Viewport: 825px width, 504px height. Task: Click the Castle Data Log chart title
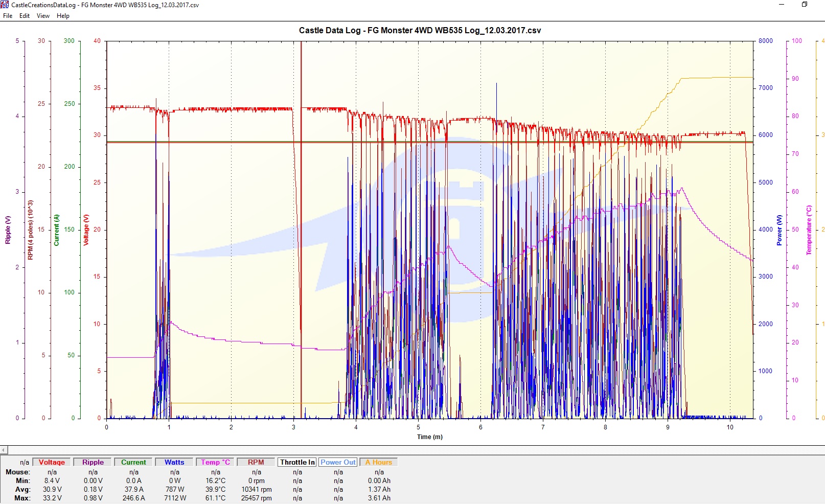(420, 30)
